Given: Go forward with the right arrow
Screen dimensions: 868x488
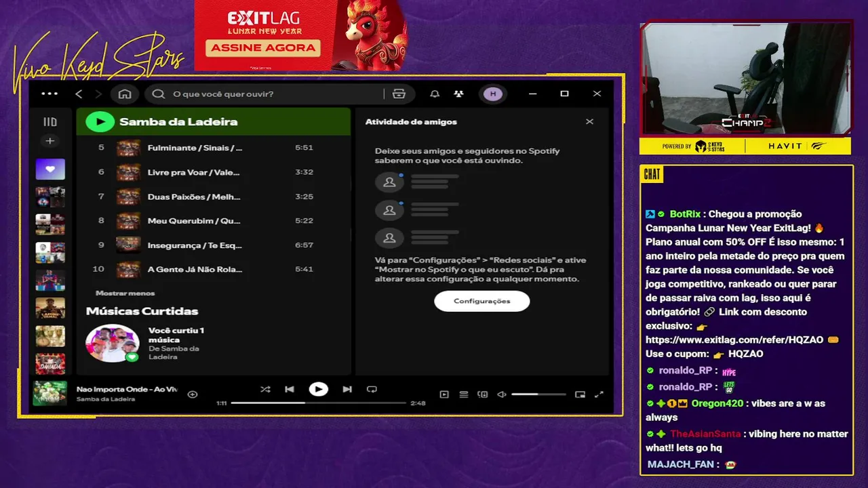Looking at the screenshot, I should [99, 94].
